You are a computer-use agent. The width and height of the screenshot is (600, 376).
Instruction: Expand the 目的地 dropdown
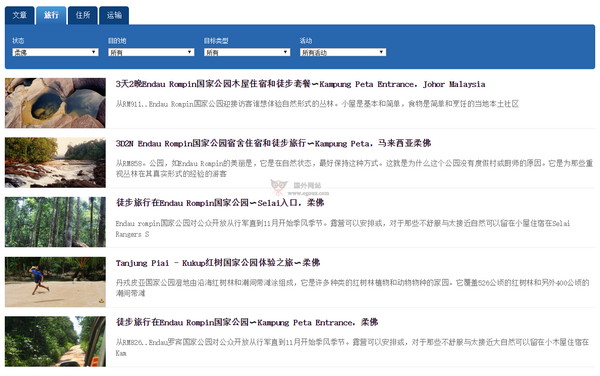[x=151, y=52]
